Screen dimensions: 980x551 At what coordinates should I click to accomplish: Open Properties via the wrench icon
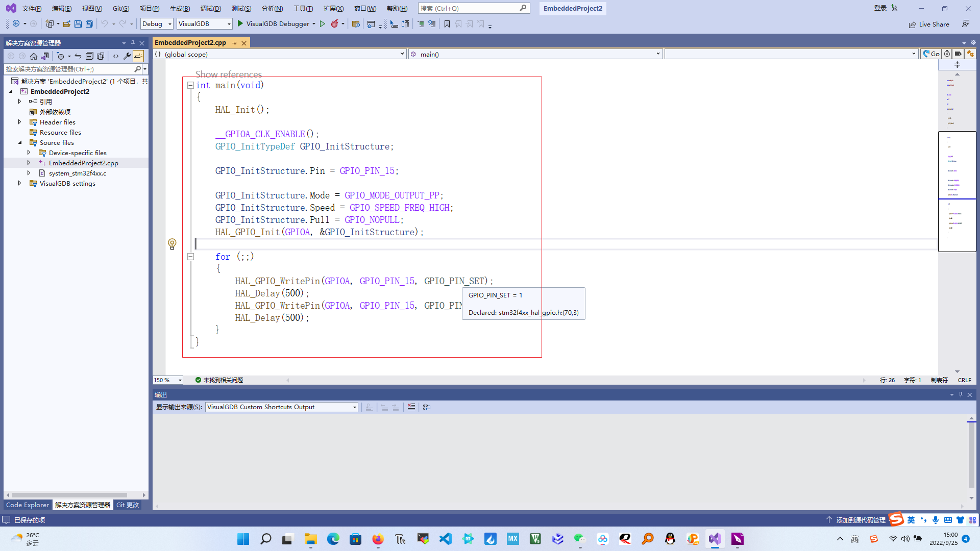(127, 56)
